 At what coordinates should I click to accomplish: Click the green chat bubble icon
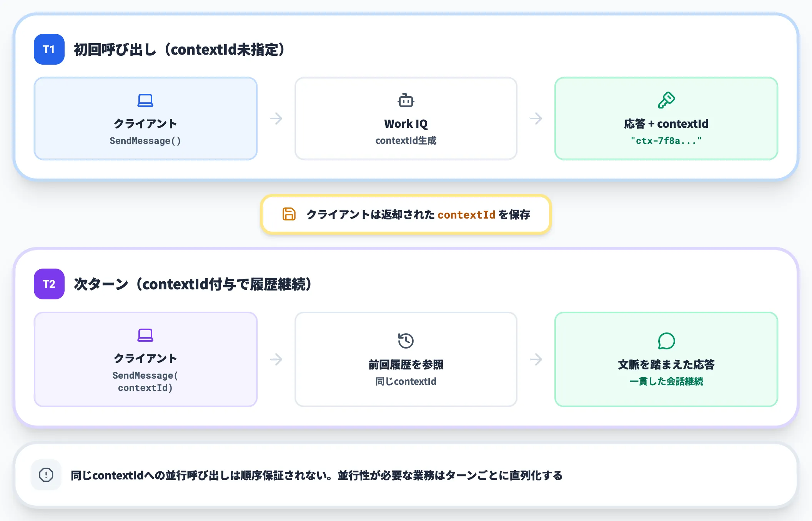666,341
